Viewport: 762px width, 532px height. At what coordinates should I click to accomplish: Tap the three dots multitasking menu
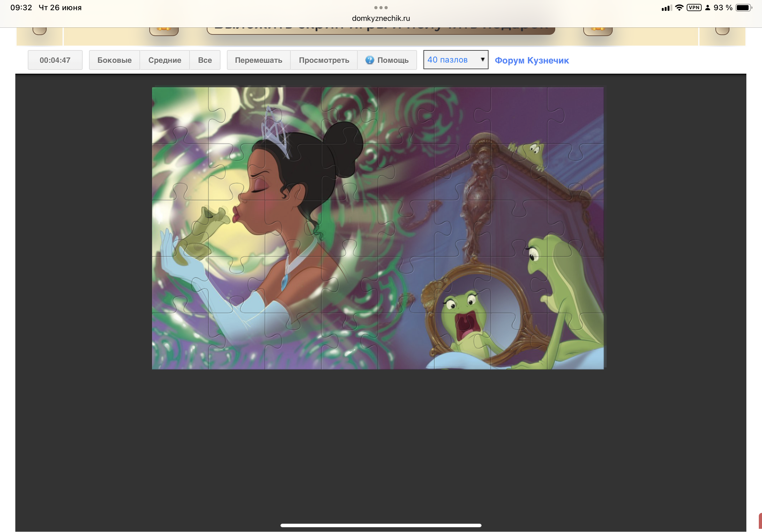[x=381, y=8]
